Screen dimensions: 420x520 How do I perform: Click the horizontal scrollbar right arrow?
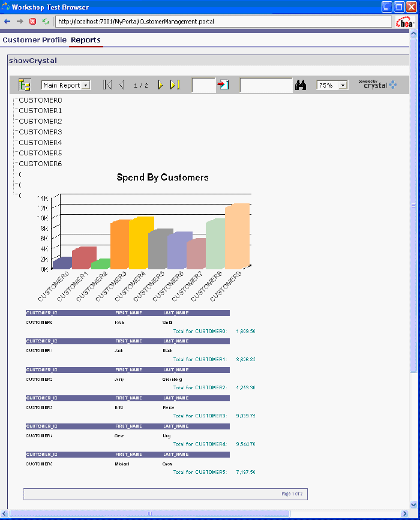click(404, 513)
